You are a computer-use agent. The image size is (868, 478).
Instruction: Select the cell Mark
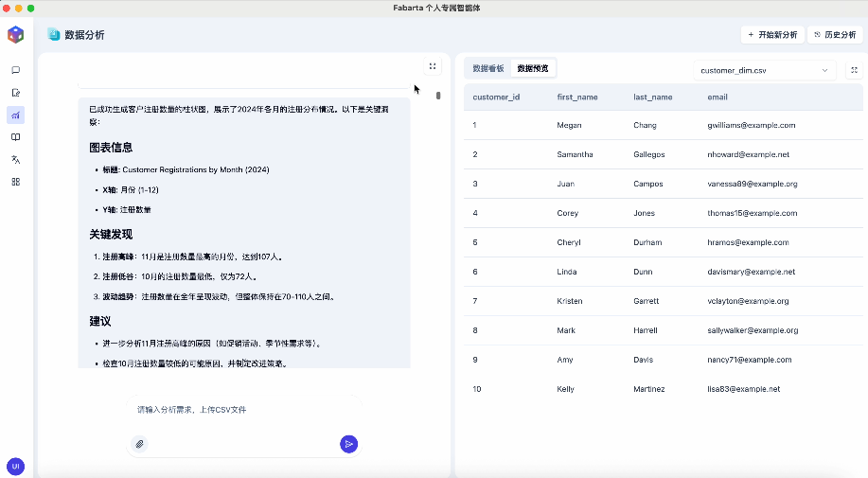coord(566,330)
